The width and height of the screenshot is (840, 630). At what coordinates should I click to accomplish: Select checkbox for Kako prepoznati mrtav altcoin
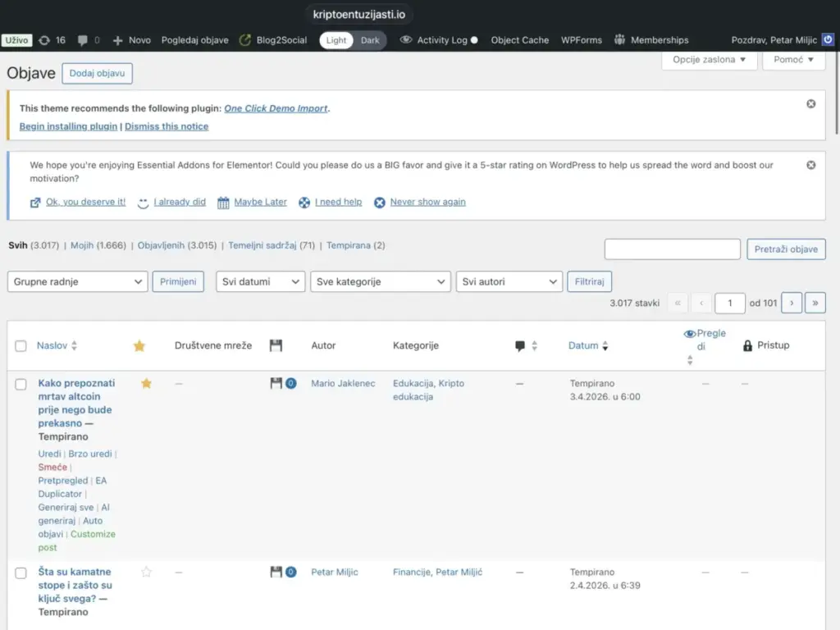pos(21,384)
